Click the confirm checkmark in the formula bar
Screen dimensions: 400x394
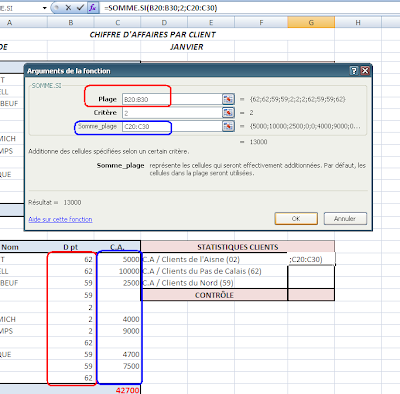click(x=80, y=8)
